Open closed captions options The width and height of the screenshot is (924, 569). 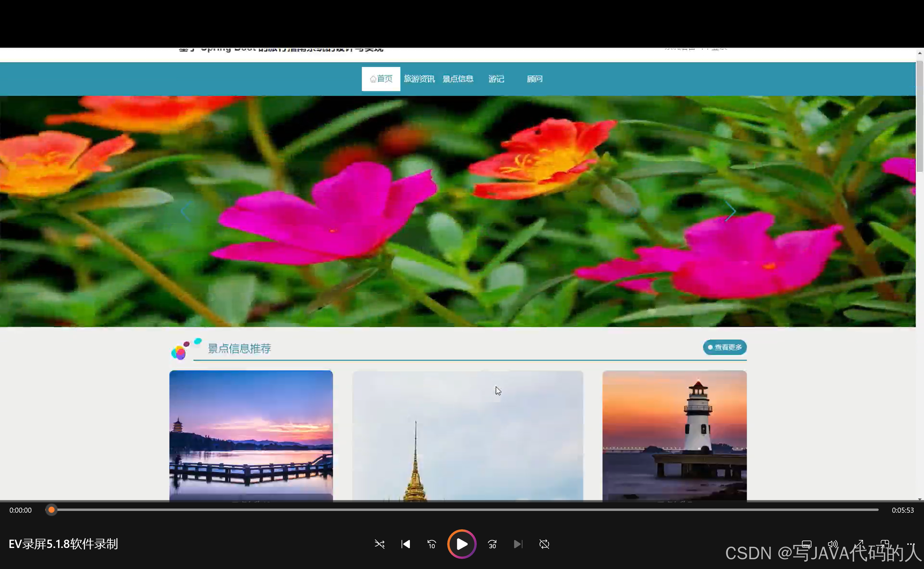tap(806, 544)
